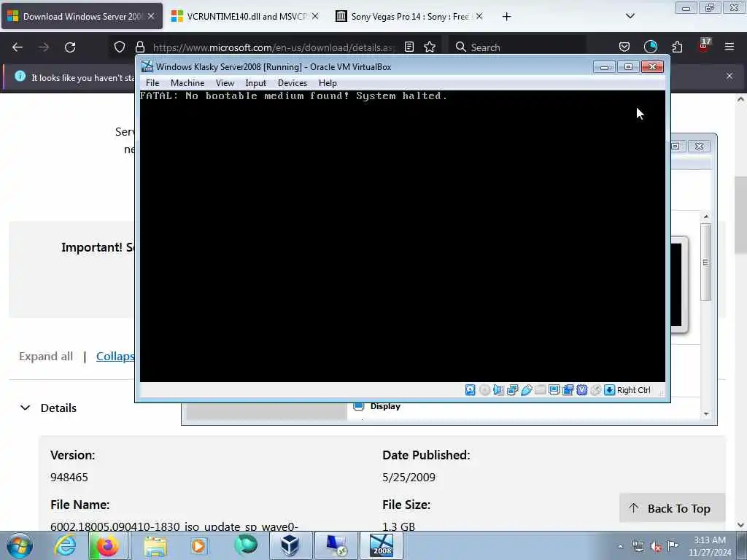Viewport: 747px width, 560px height.
Task: Open the Save to Pocket icon
Action: pos(624,47)
